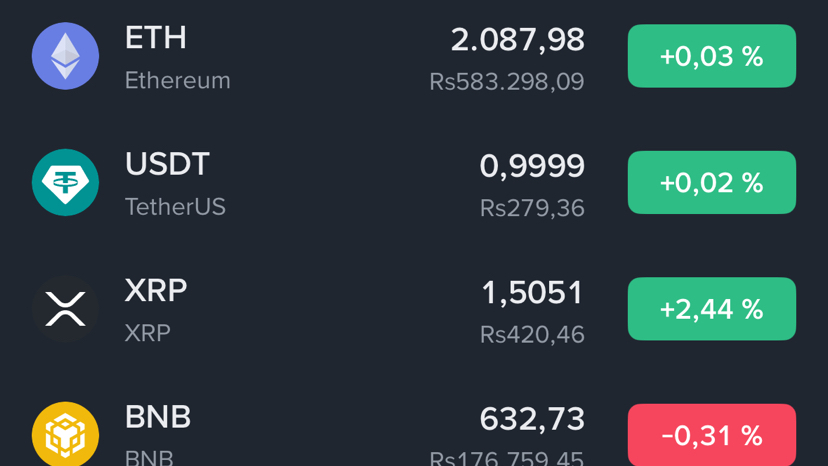828x466 pixels.
Task: Tap the USDT +0,02 % change button
Action: (711, 183)
